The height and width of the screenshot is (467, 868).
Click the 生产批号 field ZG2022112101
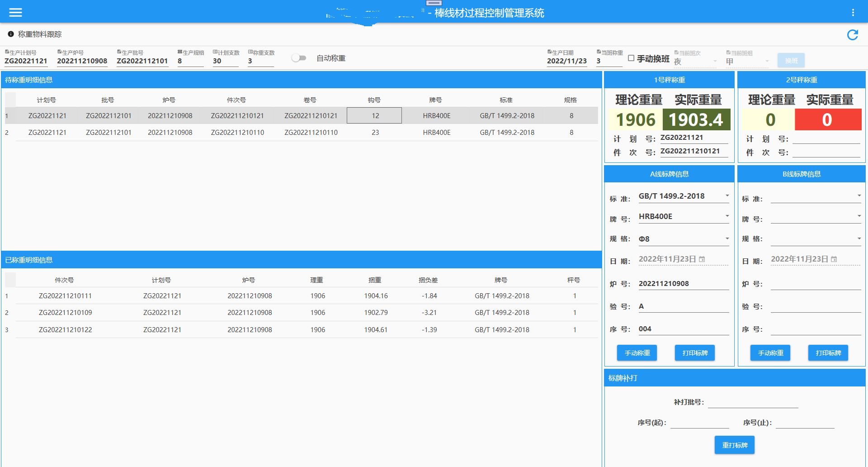click(x=142, y=61)
